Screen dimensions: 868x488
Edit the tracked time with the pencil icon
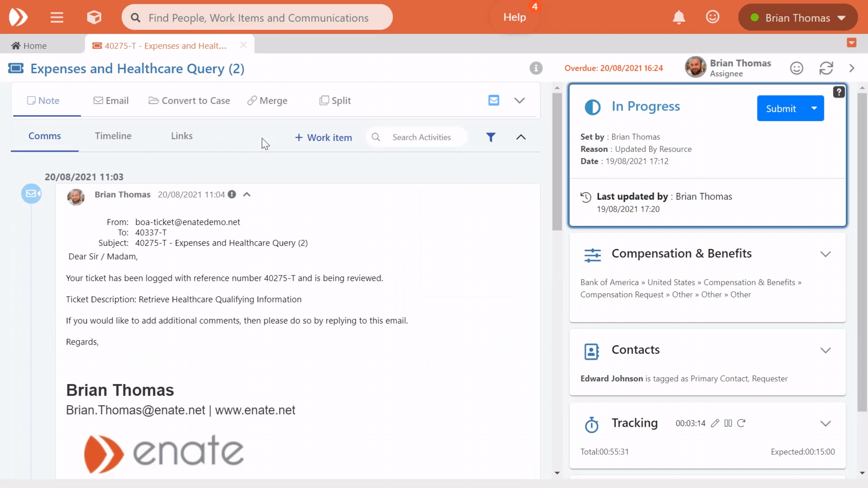click(715, 423)
